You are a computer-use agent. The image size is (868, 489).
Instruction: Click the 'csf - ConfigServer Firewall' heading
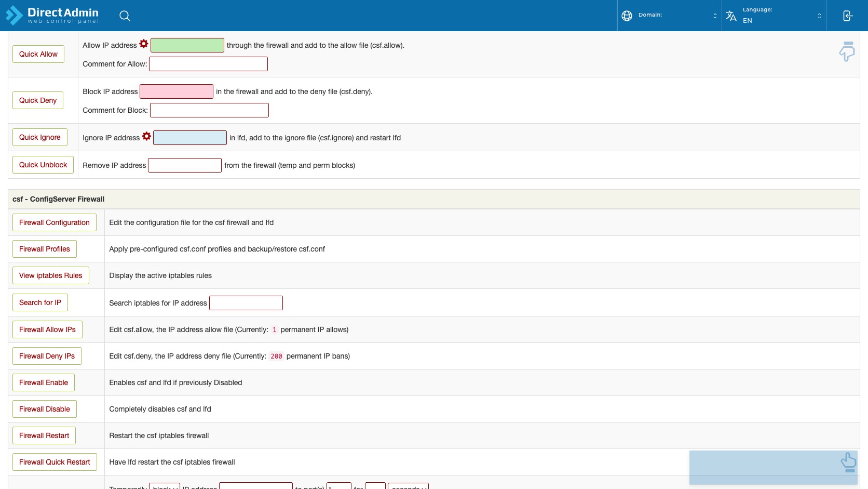59,199
